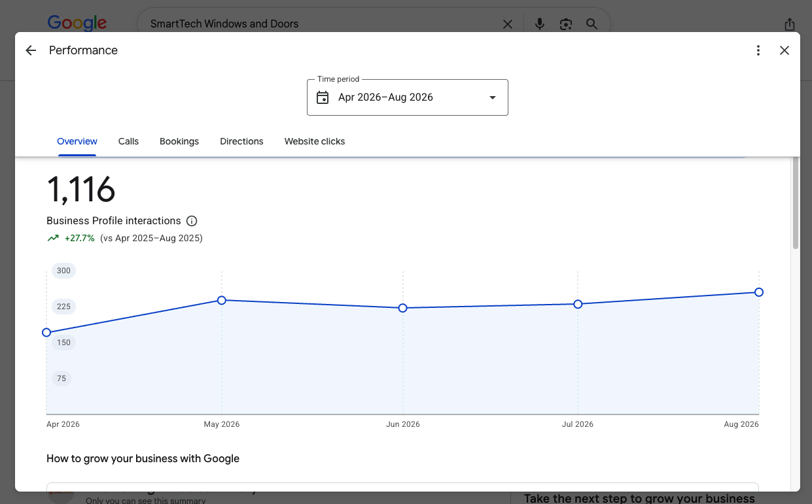812x504 pixels.
Task: Click the 1,116 interactions total
Action: [x=81, y=190]
